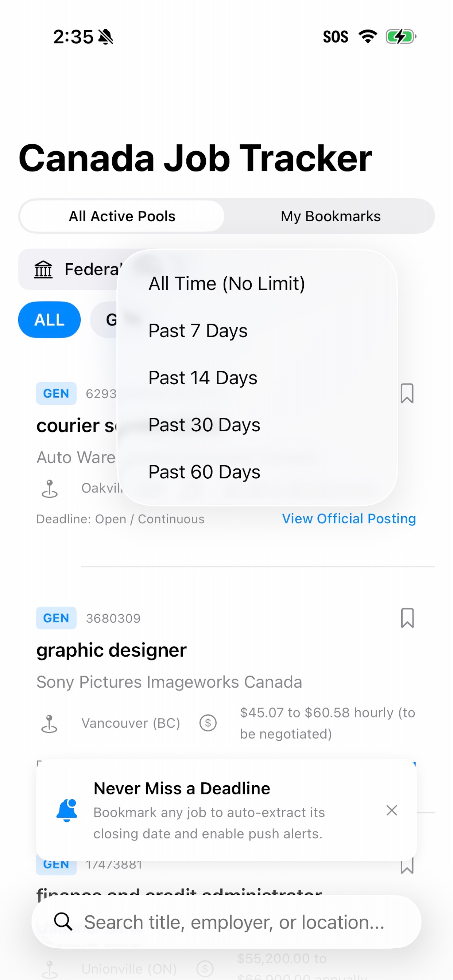Tap the dollar salary icon for graphic designer
The height and width of the screenshot is (980, 453).
coord(208,723)
